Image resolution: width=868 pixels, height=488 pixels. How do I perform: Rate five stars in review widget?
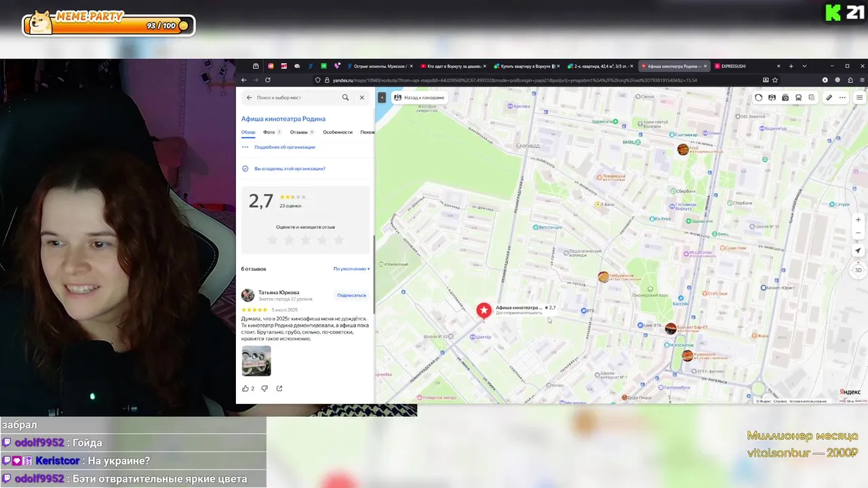tap(338, 240)
